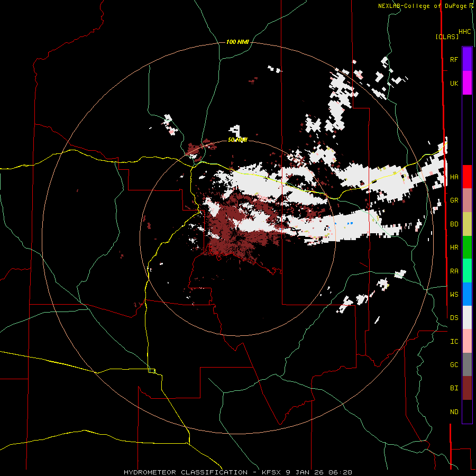The height and width of the screenshot is (476, 476).
Task: Click the UK legend text label
Action: pyautogui.click(x=454, y=83)
